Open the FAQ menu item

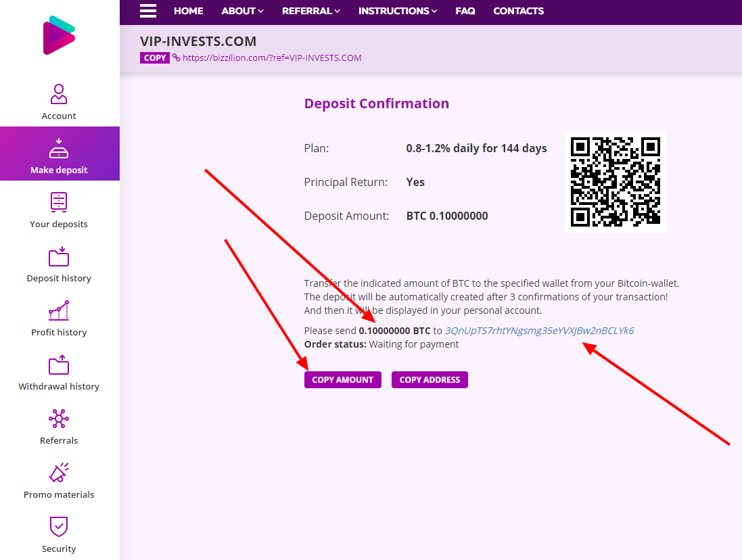point(465,11)
